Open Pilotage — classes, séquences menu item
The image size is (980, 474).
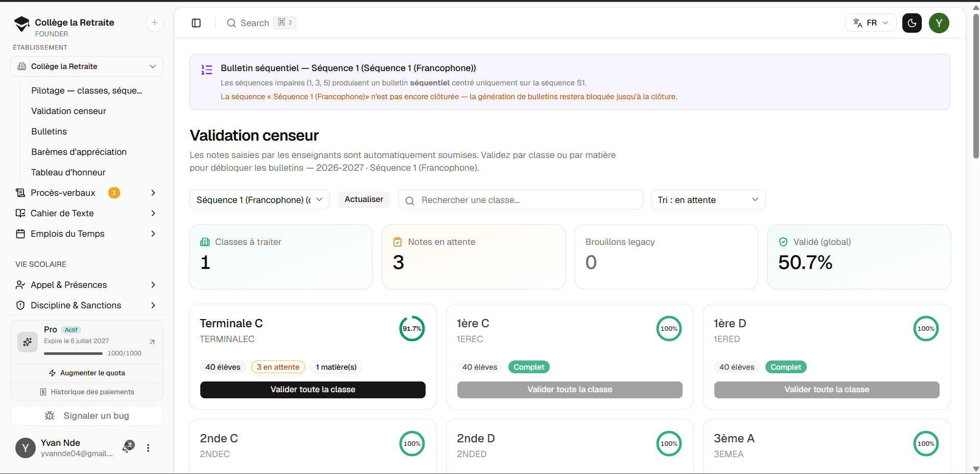pyautogui.click(x=87, y=91)
